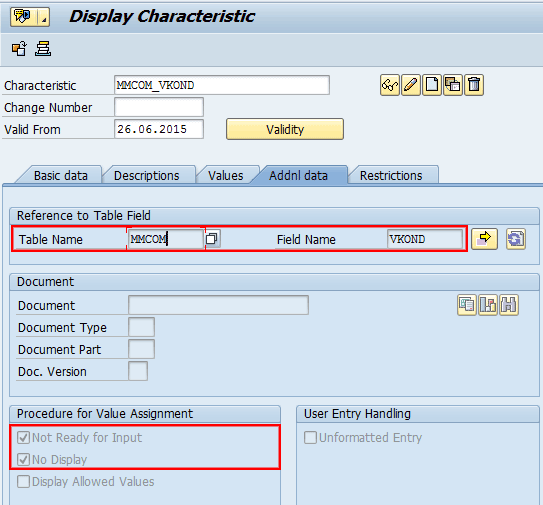This screenshot has height=505, width=543.
Task: Click the Display glasses icon
Action: 390,85
